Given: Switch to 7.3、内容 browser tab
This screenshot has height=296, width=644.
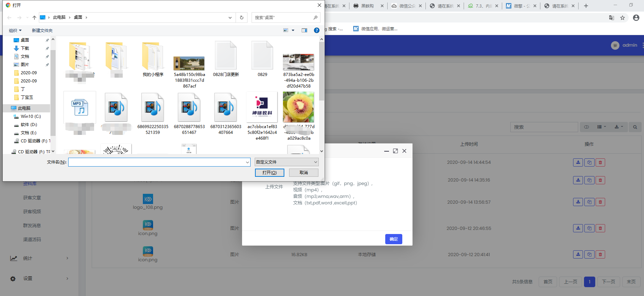Looking at the screenshot, I should pyautogui.click(x=482, y=6).
